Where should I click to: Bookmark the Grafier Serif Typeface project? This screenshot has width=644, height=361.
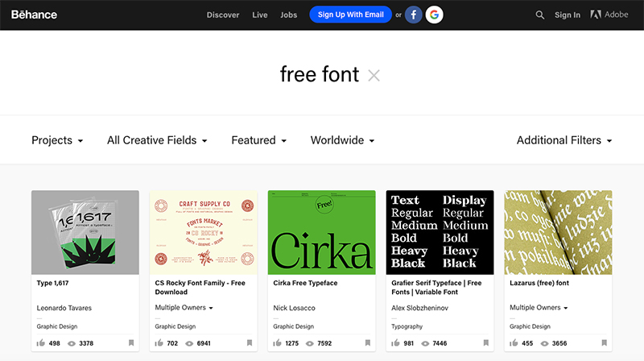pos(486,343)
